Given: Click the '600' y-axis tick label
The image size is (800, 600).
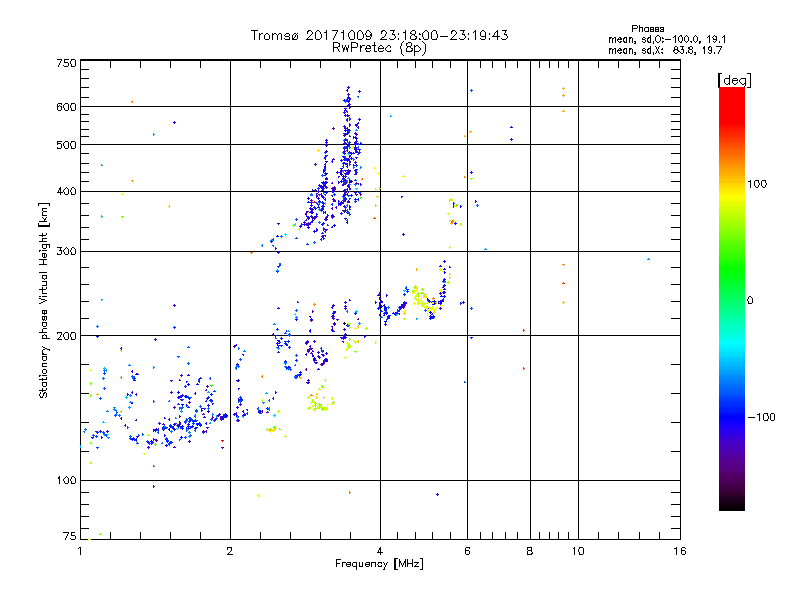Looking at the screenshot, I should tap(66, 107).
